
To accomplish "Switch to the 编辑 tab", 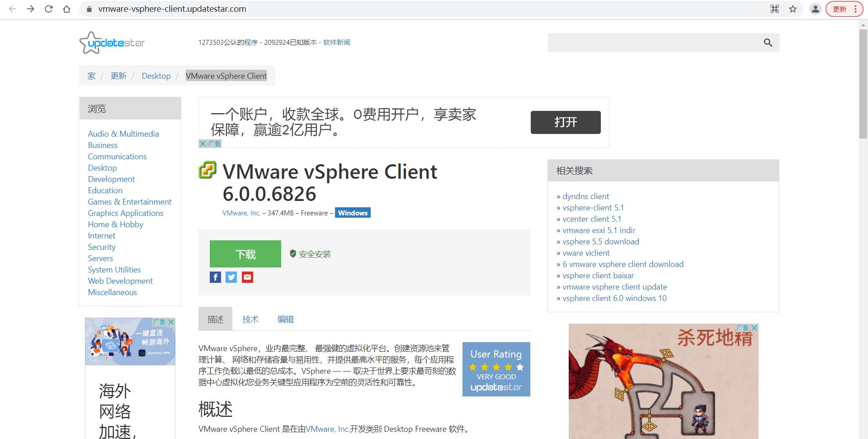I will click(285, 319).
